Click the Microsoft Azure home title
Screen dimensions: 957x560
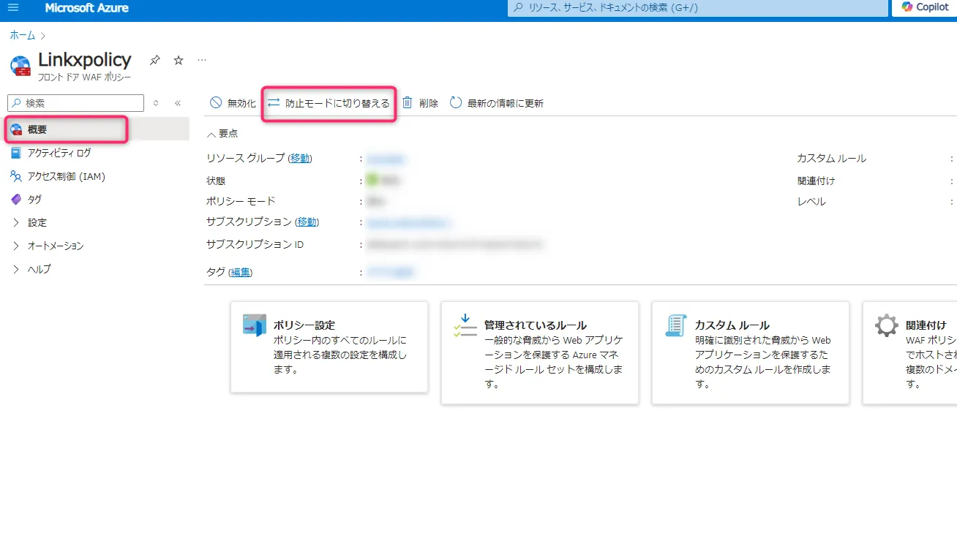click(x=86, y=8)
